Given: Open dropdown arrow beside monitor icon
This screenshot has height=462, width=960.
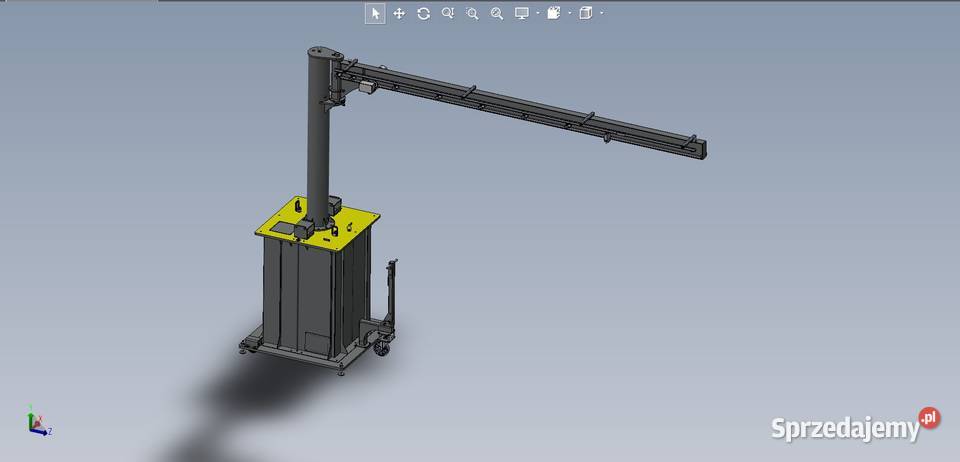Looking at the screenshot, I should tap(537, 13).
